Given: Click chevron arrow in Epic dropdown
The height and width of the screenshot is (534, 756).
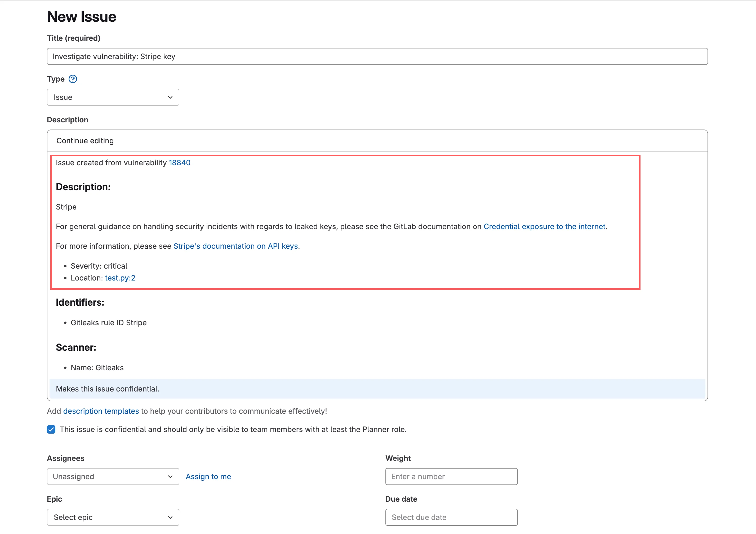Looking at the screenshot, I should 170,517.
